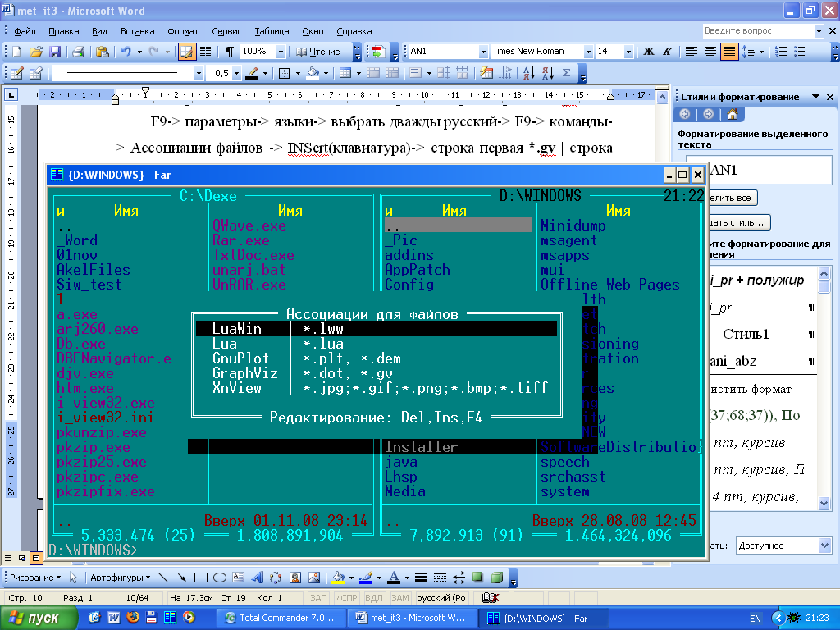The height and width of the screenshot is (630, 840).
Task: Pick the Arrow drawing tool
Action: click(181, 577)
